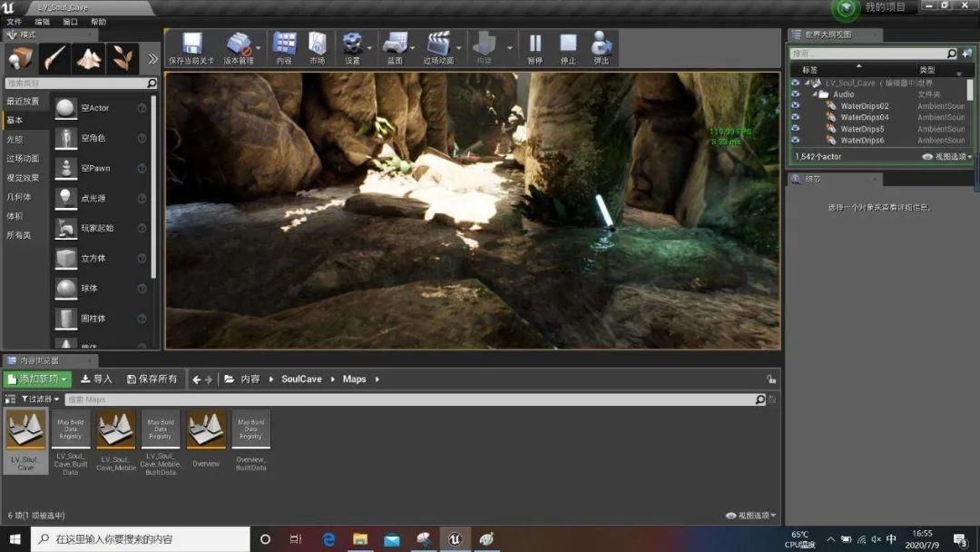Open the 蓝图 blueprints toolbar button
This screenshot has width=980, height=552.
pyautogui.click(x=395, y=48)
